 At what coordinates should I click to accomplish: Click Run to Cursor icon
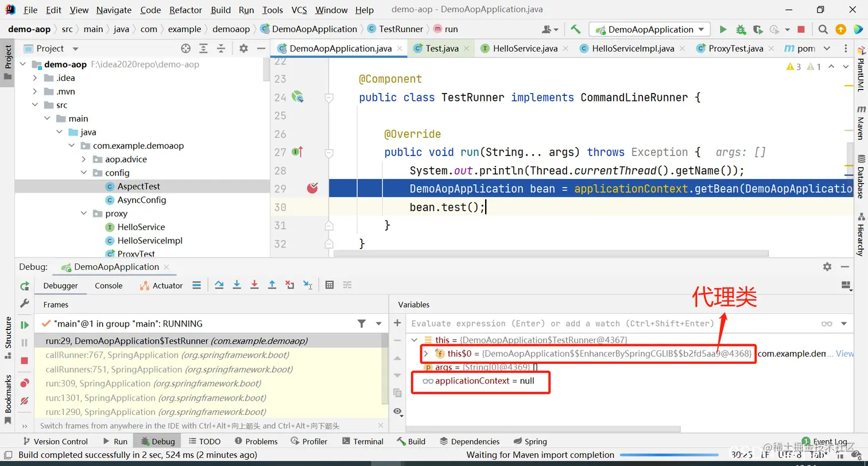tap(308, 285)
